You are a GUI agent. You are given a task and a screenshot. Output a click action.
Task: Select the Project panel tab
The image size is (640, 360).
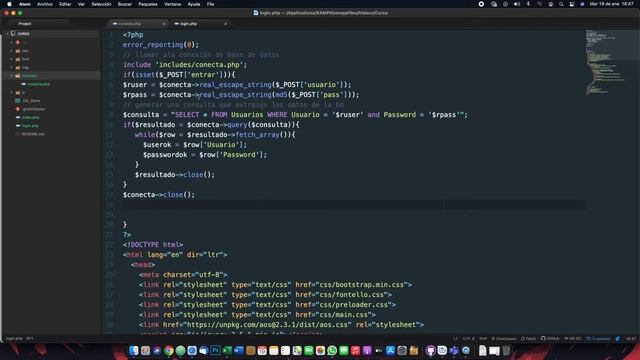[24, 24]
